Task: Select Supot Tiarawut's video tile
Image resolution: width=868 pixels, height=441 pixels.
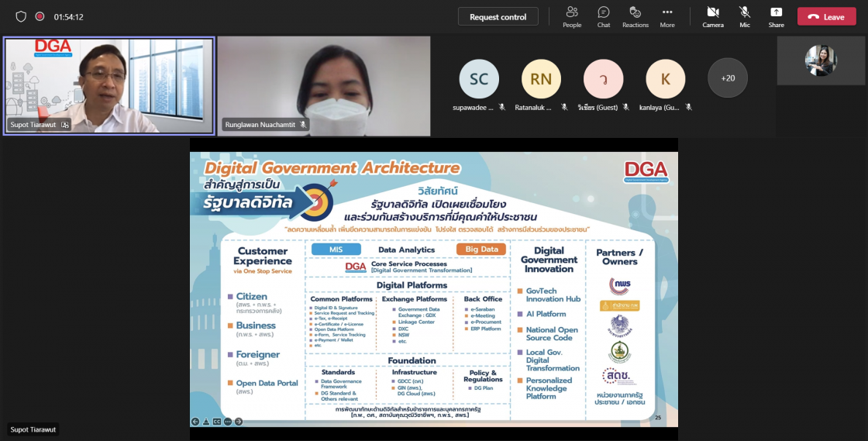Action: click(x=109, y=86)
